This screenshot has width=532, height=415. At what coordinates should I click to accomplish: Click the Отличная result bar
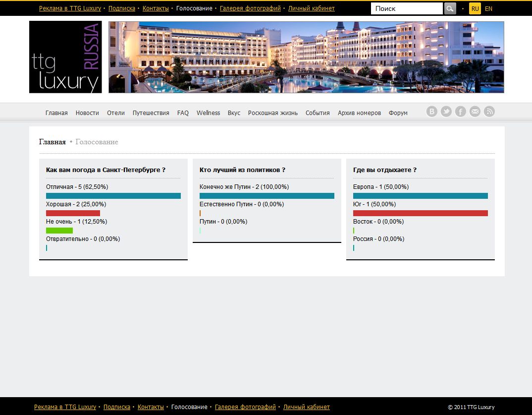coord(113,196)
